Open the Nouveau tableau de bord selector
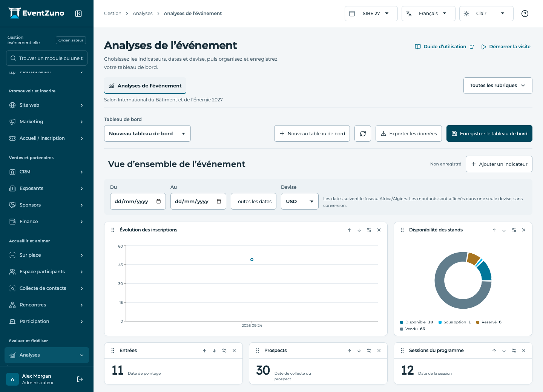Viewport: 543px width, 392px height. pos(147,133)
